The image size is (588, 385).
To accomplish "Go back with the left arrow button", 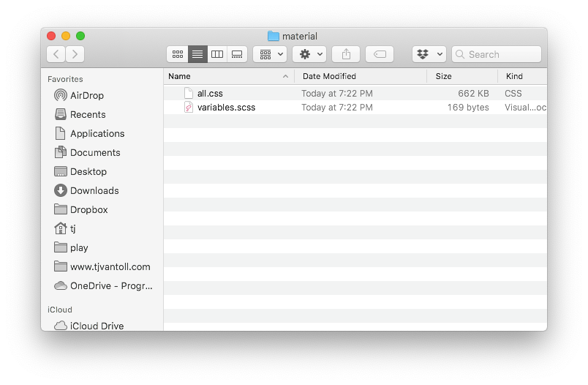I will click(56, 54).
